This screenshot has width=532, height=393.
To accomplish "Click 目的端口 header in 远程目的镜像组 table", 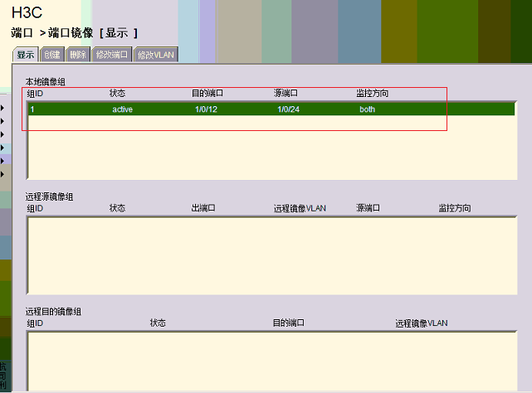I will pyautogui.click(x=289, y=323).
